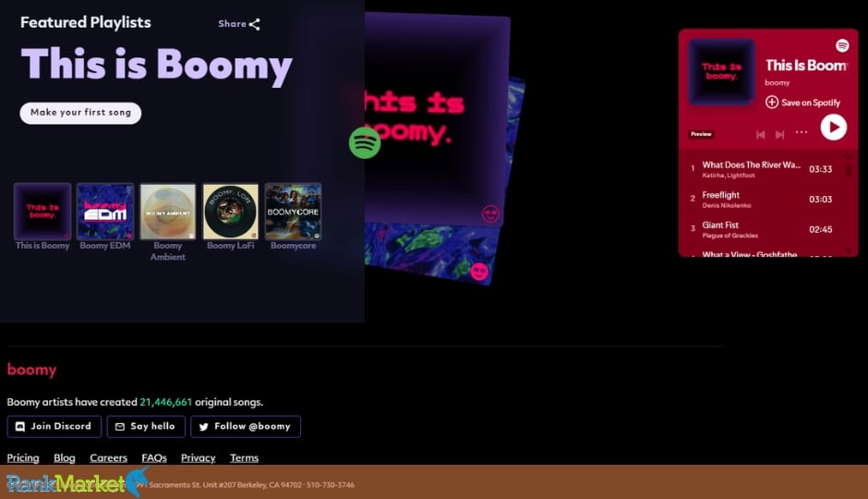Click Spotify logo in embedded player corner

[842, 45]
